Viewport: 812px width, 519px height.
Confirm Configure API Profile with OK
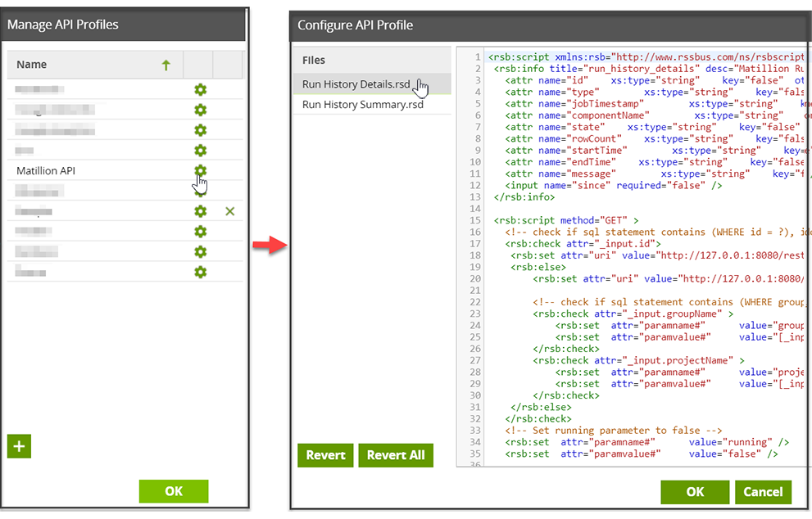click(695, 492)
